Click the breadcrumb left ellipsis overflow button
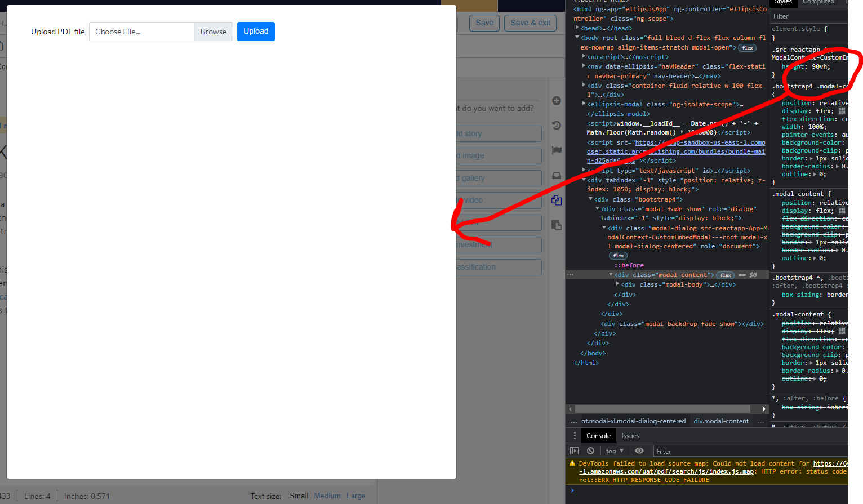The image size is (863, 504). [573, 422]
